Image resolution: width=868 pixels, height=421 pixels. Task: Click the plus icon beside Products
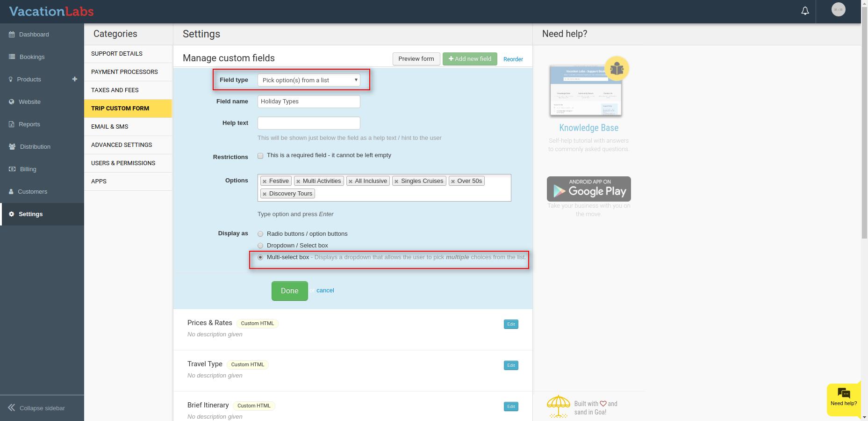74,79
